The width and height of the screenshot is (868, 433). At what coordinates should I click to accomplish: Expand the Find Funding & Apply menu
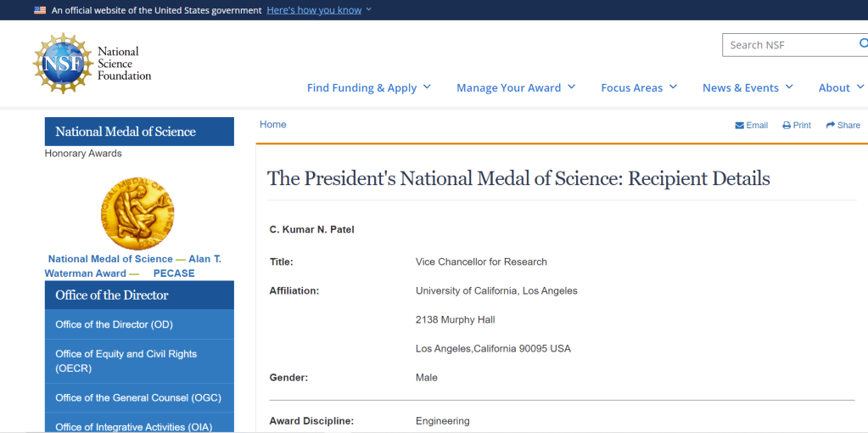click(x=368, y=87)
